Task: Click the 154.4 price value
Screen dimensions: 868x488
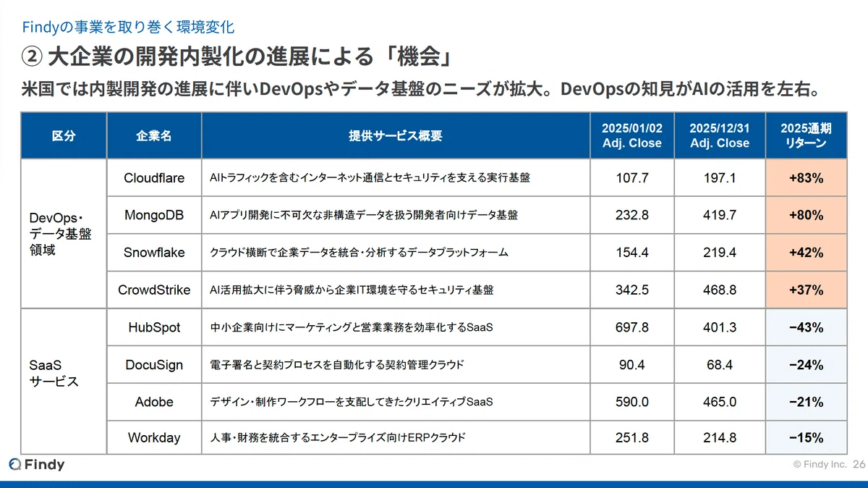Action: 632,253
